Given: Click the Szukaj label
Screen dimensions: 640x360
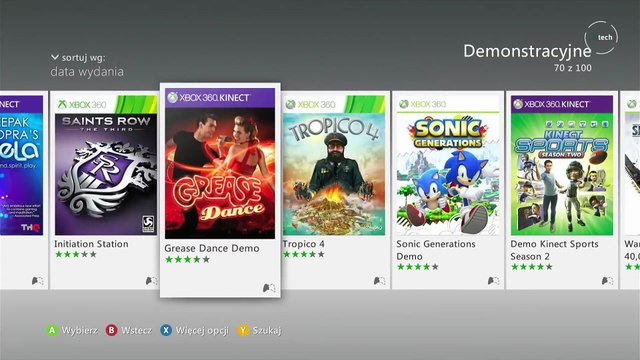Looking at the screenshot, I should point(267,331).
